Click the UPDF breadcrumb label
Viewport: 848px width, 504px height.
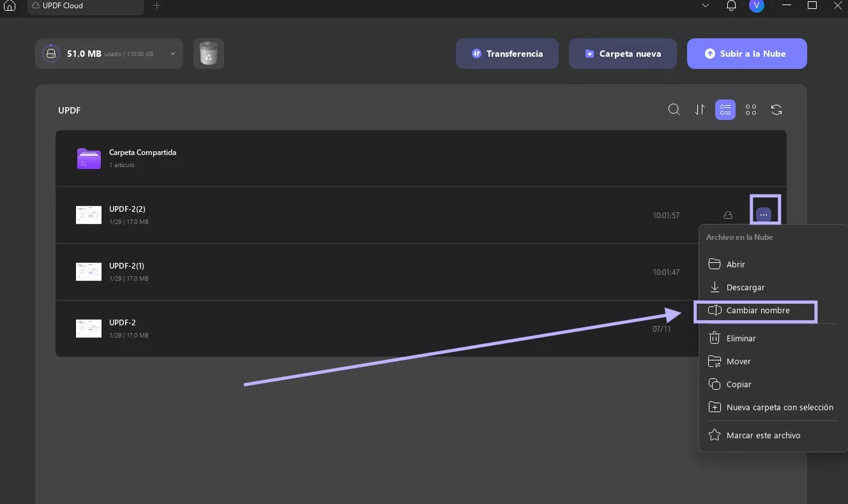tap(69, 110)
